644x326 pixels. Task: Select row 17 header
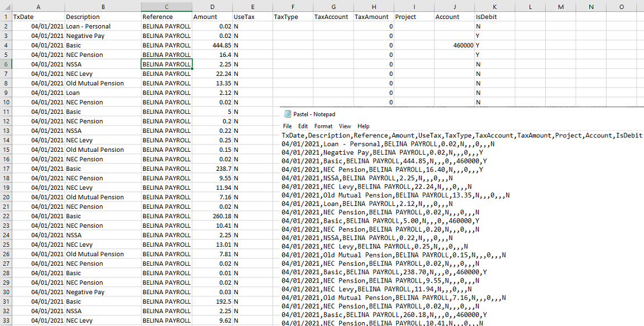pyautogui.click(x=6, y=169)
